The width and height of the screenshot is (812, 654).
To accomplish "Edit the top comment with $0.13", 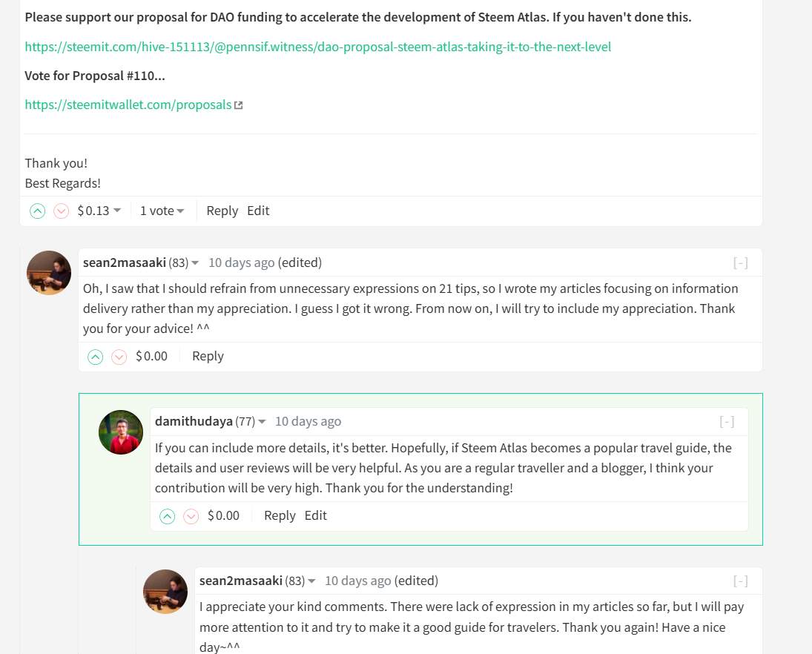I will click(x=258, y=211).
